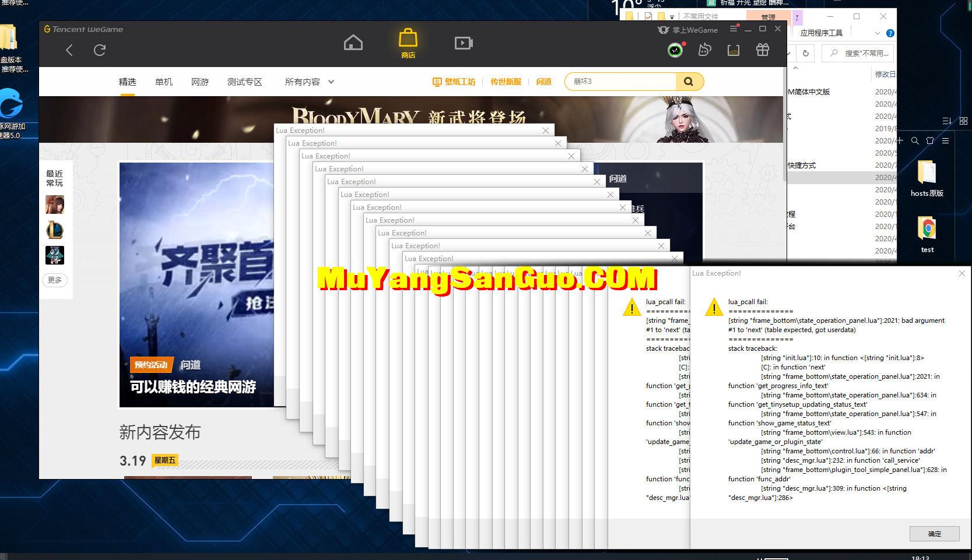Select the Explorer row ending in 快捷方式
972x560 pixels.
tap(843, 165)
